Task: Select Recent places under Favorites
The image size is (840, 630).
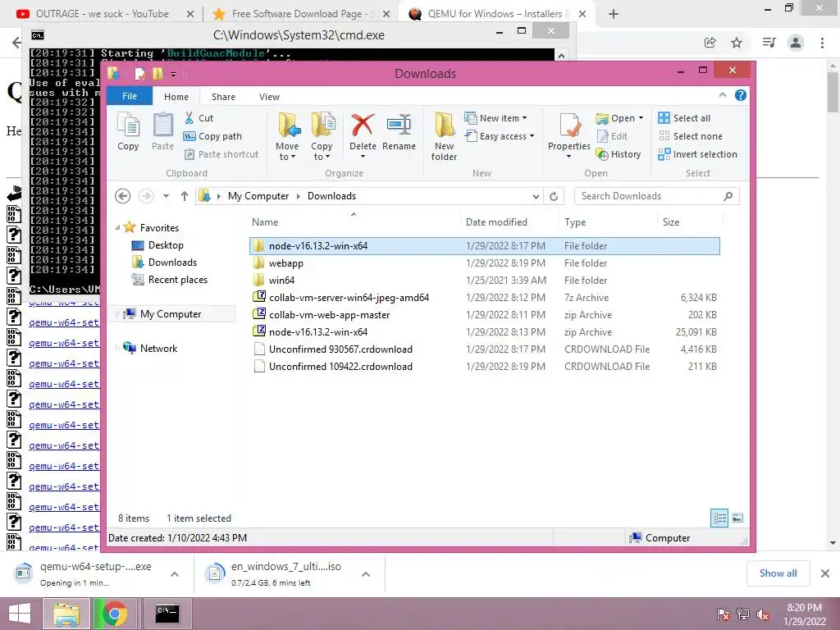Action: coord(169,280)
